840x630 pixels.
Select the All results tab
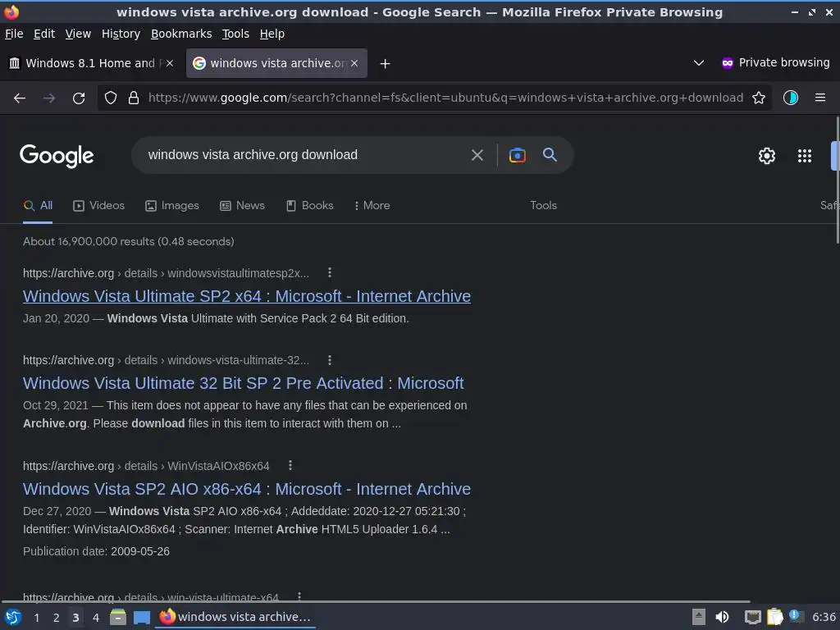pos(38,206)
